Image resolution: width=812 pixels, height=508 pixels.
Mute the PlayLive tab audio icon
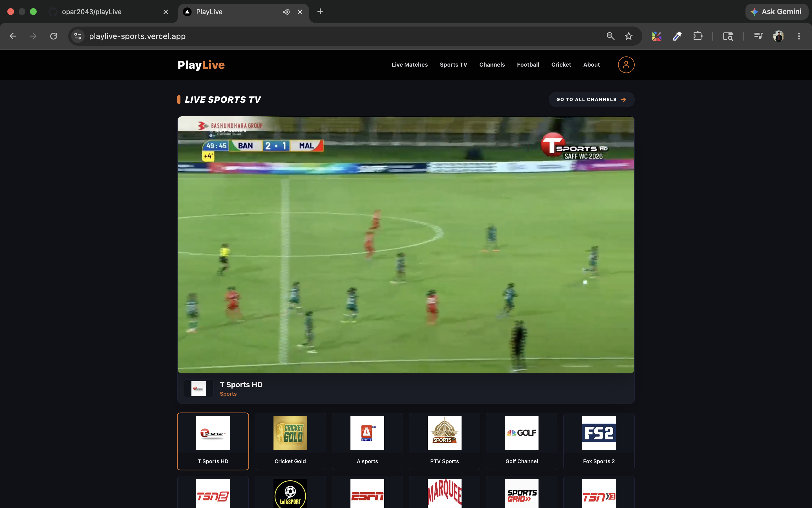click(x=286, y=12)
